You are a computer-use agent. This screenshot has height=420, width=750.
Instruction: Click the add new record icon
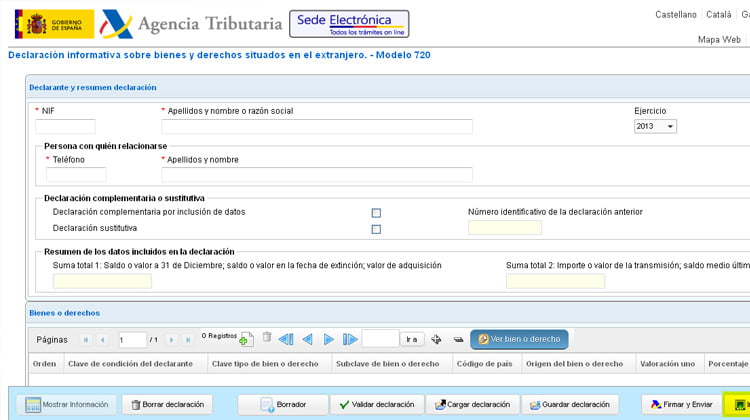pos(246,340)
